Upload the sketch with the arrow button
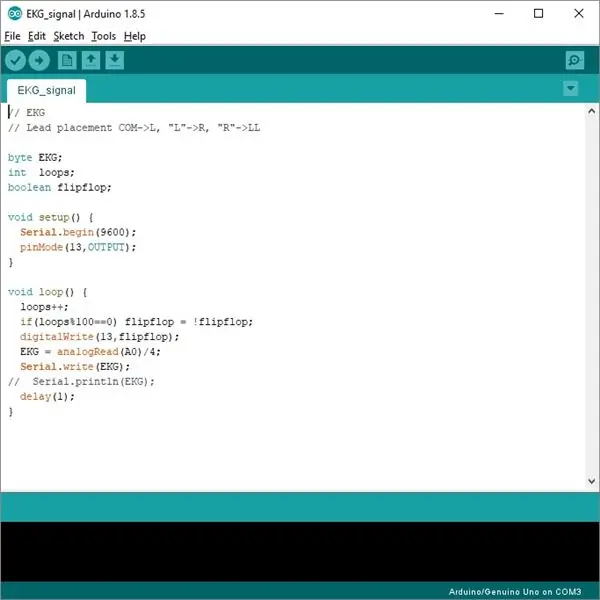 point(39,60)
